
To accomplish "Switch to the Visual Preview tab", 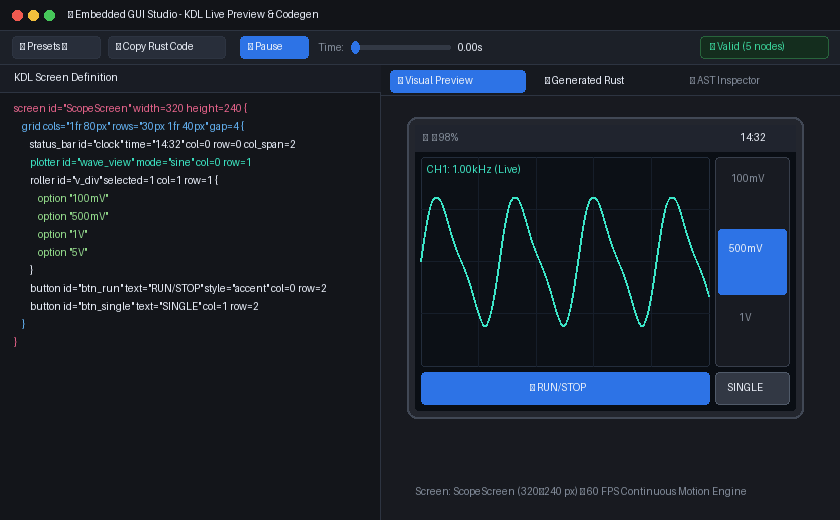I will (458, 81).
